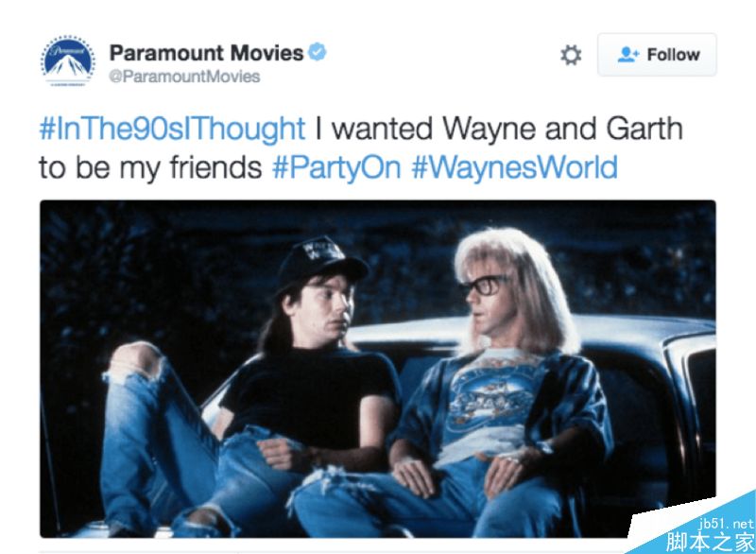The height and width of the screenshot is (554, 756).
Task: Click the person-plus icon in Follow
Action: [627, 55]
